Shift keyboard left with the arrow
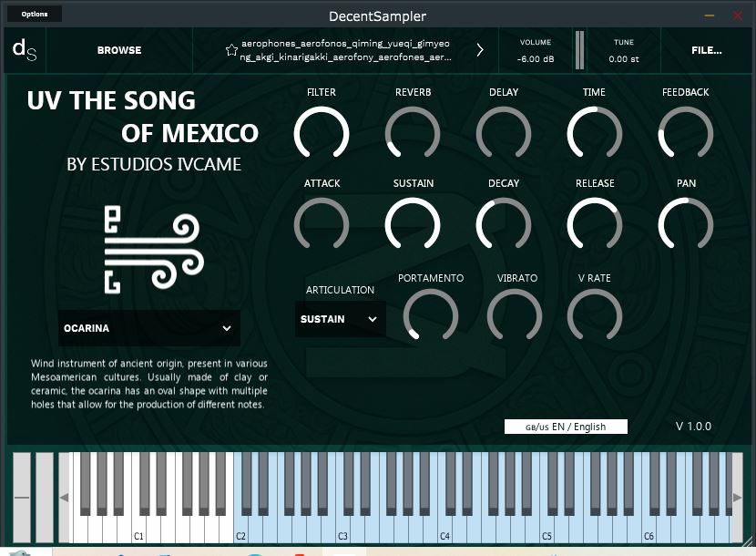The image size is (756, 556). pyautogui.click(x=64, y=497)
